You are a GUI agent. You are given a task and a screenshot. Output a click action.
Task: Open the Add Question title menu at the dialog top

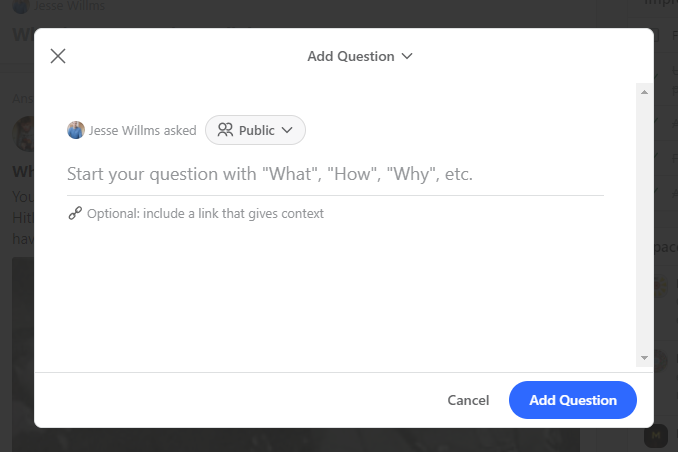(351, 56)
